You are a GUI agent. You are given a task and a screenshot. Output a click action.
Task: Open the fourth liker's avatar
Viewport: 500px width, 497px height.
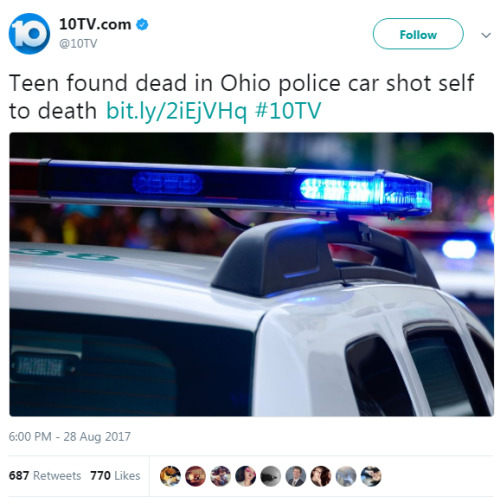[x=246, y=476]
